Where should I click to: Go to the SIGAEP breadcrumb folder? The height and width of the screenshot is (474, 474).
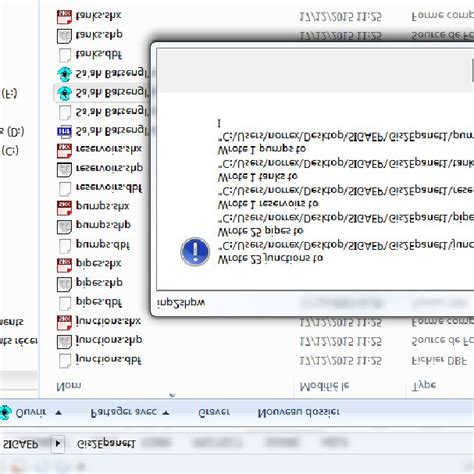pos(21,444)
